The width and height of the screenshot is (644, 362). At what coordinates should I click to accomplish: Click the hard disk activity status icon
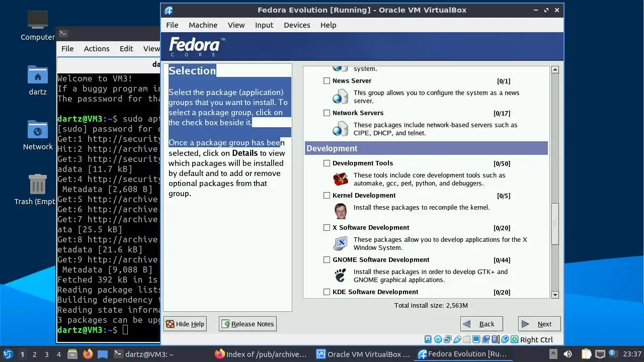tap(428, 339)
